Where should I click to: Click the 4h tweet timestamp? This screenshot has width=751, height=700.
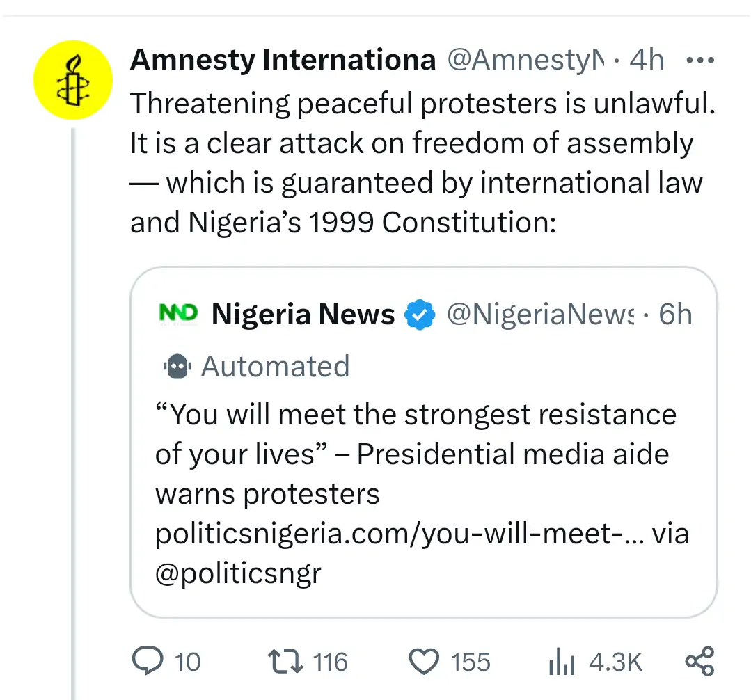tap(646, 61)
